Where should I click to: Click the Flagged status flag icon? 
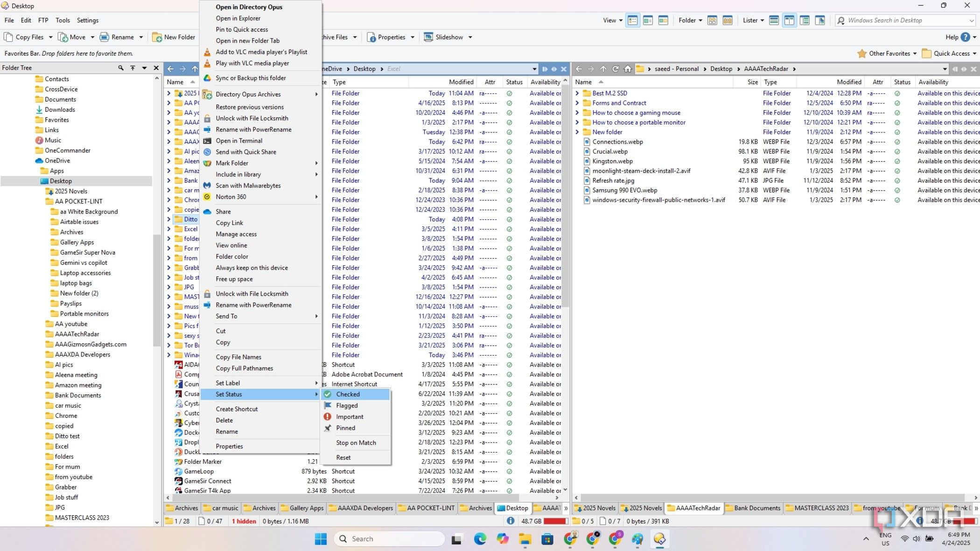click(x=328, y=405)
